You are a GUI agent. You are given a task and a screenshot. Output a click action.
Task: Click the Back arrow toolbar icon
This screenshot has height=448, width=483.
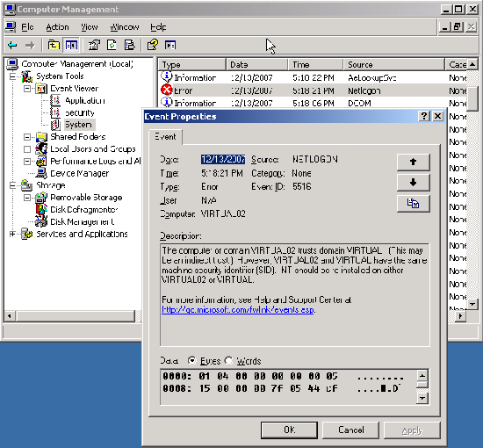coord(12,46)
